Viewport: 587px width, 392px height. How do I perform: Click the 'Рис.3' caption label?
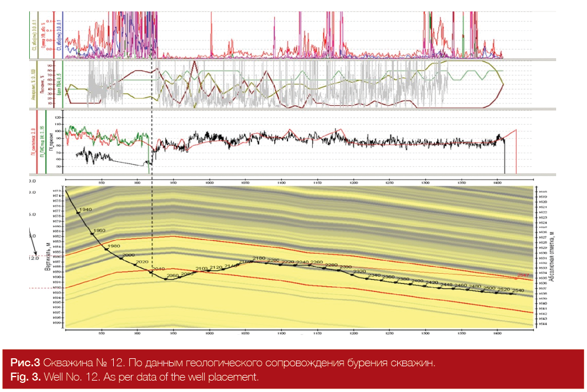[25, 362]
